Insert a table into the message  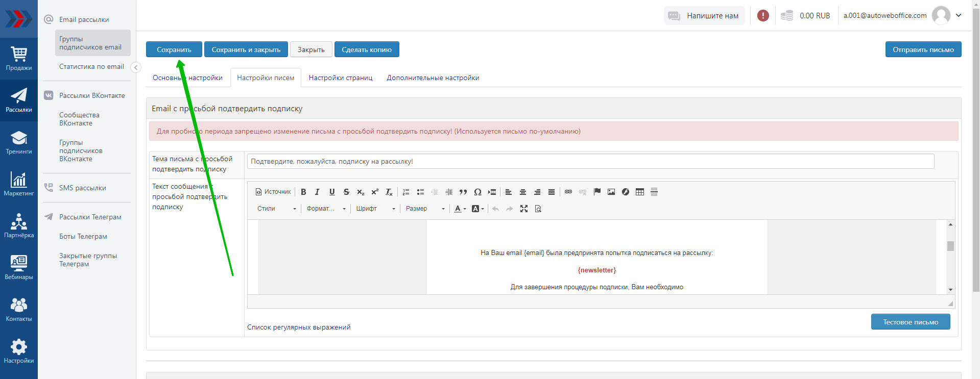640,192
